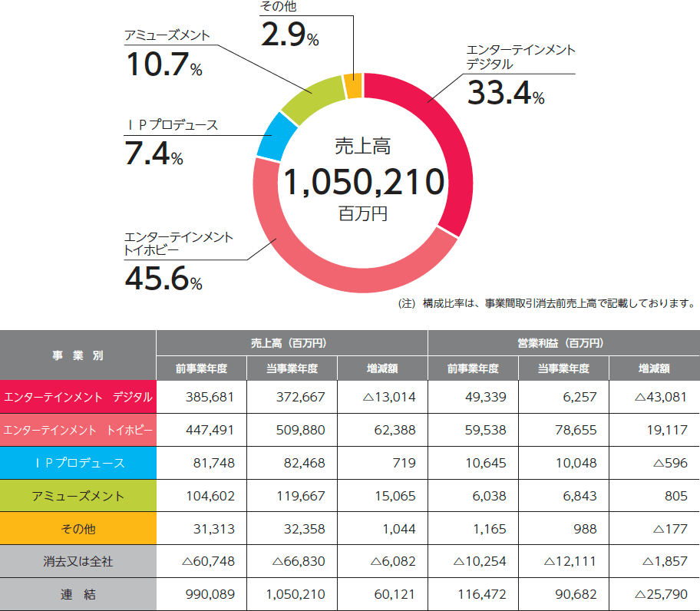700x611 pixels.
Task: Select 当事業年度 subheader under 営業利益
Action: pyautogui.click(x=563, y=368)
